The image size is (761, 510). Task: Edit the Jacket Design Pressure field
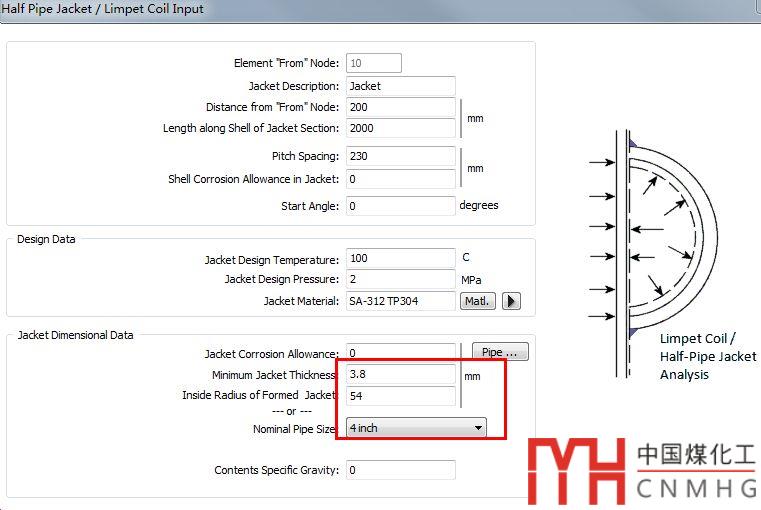point(400,280)
